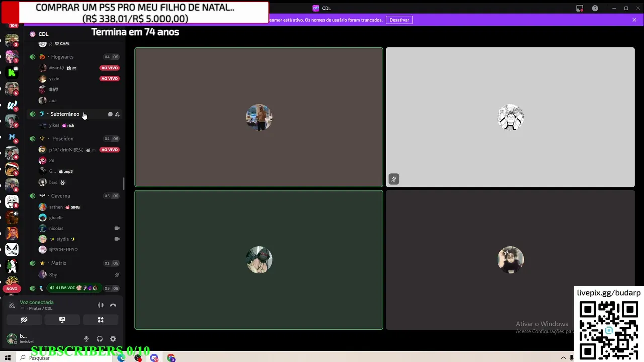This screenshot has height=362, width=644.
Task: Click the 41 EM VOZ pill
Action: [x=73, y=288]
